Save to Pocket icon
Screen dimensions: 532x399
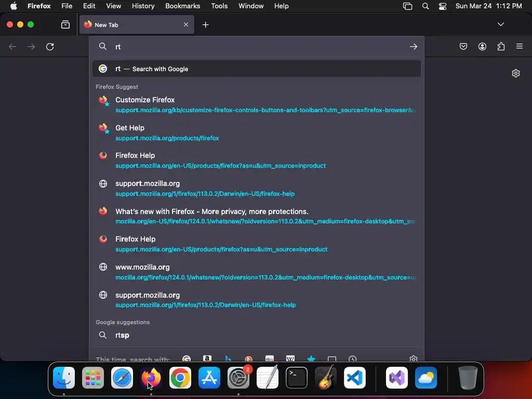[463, 46]
